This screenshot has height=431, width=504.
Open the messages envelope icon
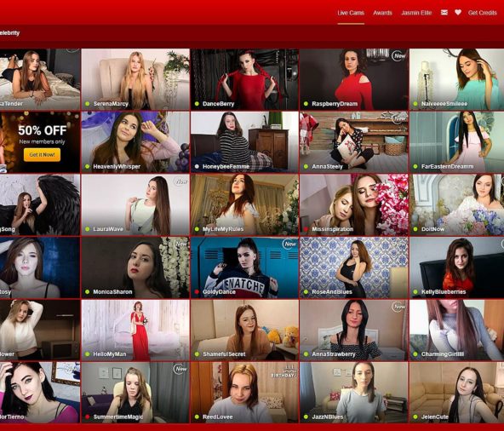tap(444, 13)
